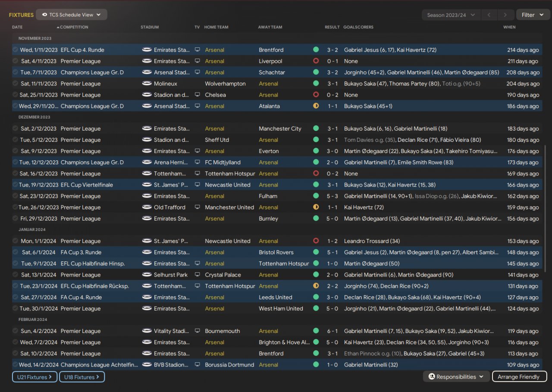Click the stadium icon beside Vitality Stadium
The width and height of the screenshot is (552, 392).
pyautogui.click(x=147, y=331)
